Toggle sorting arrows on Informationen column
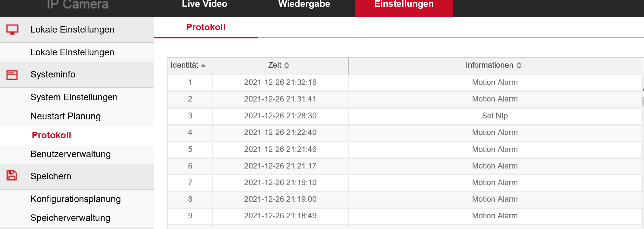Viewport: 644px width, 229px height. click(519, 65)
